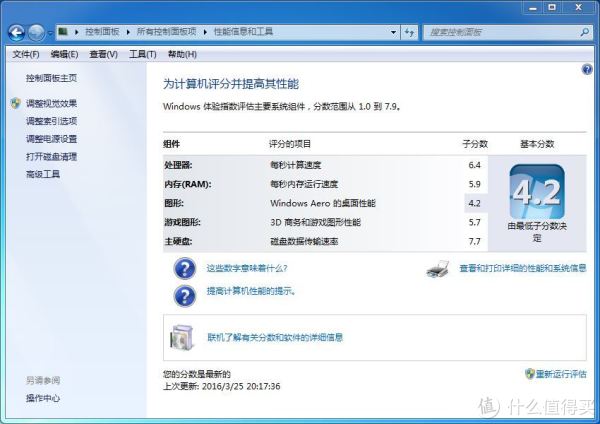
Task: Open 查看和打印详细的性能和系统信息 link
Action: tap(523, 268)
